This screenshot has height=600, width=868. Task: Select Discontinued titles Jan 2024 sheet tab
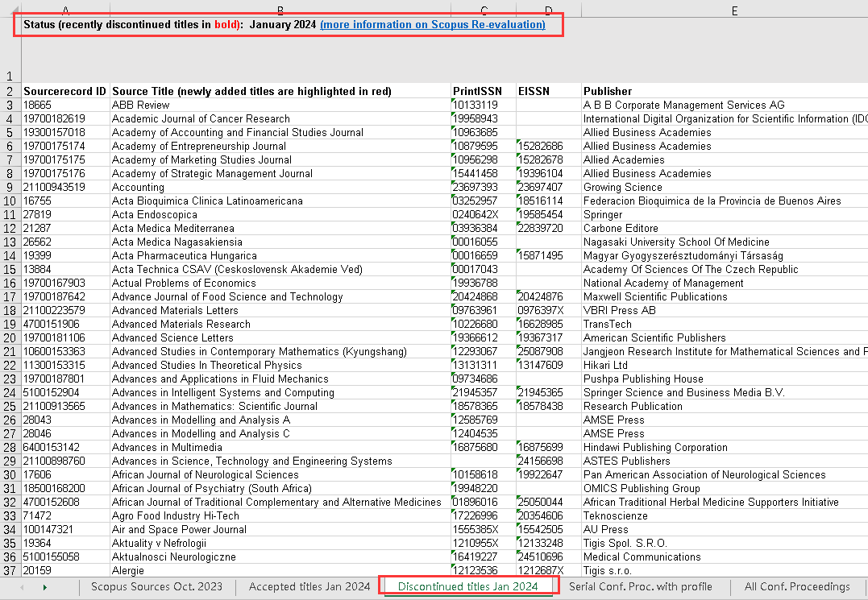[x=467, y=587]
